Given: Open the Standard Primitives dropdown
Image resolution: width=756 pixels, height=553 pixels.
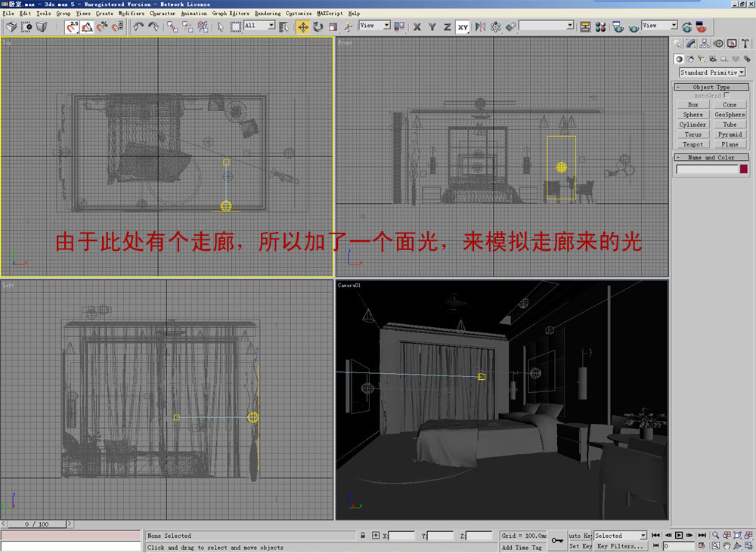Looking at the screenshot, I should [712, 73].
